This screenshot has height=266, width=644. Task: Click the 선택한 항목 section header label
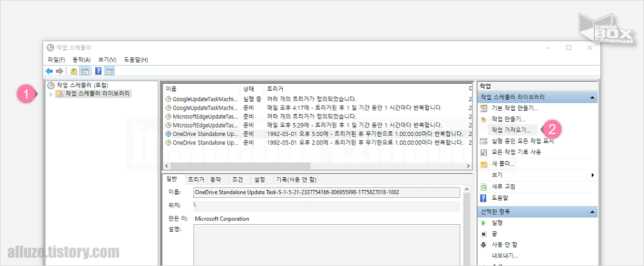(x=495, y=212)
